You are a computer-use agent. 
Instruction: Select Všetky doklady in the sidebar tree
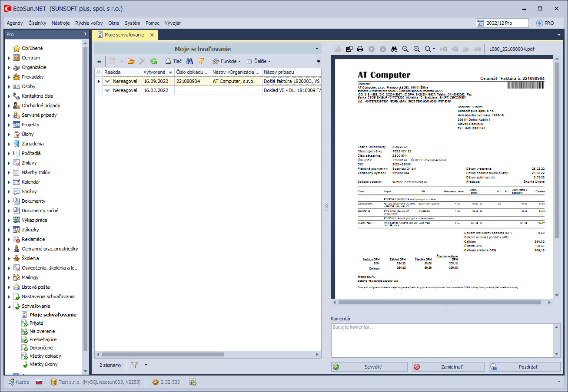(x=44, y=356)
